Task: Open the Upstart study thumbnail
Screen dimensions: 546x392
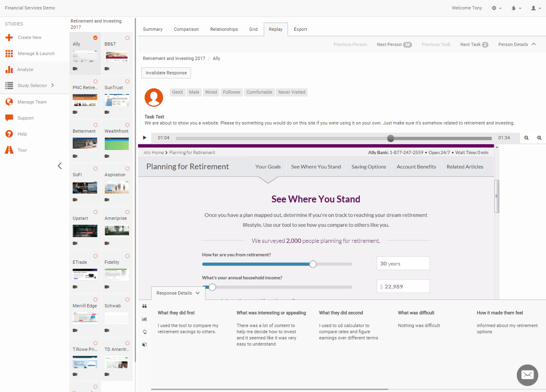Action: (85, 231)
